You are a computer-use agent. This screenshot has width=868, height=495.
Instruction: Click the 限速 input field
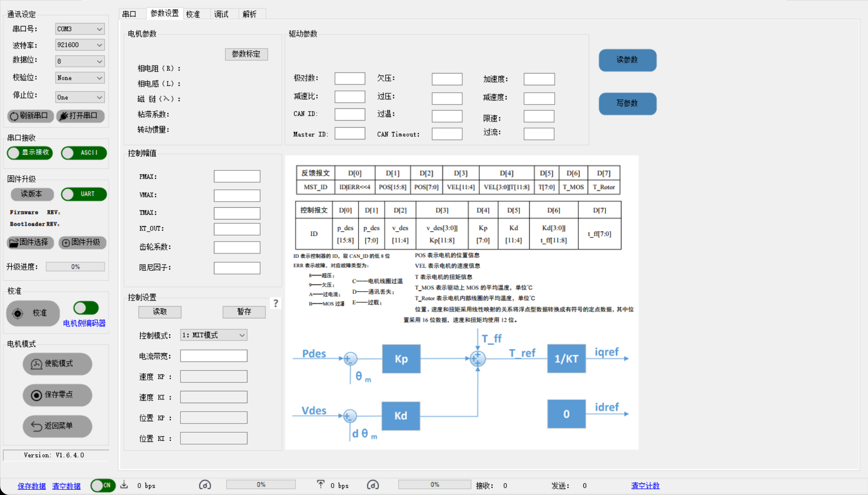click(x=539, y=116)
